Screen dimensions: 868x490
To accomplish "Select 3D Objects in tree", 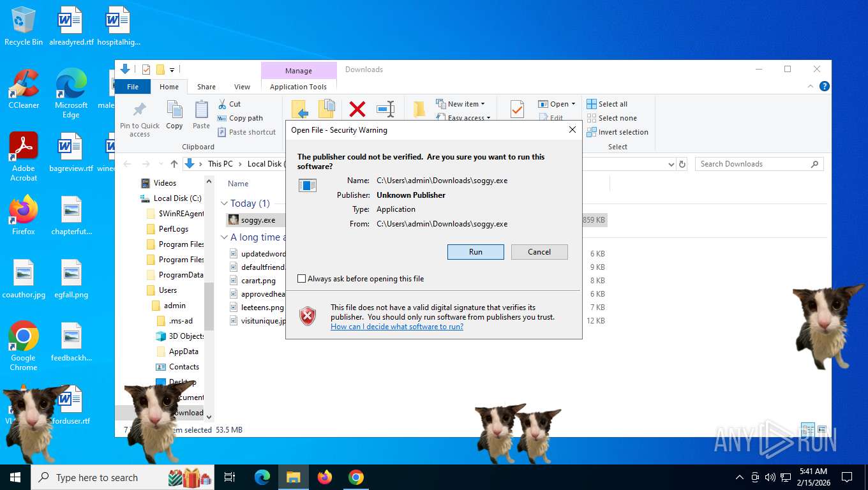I will 186,336.
